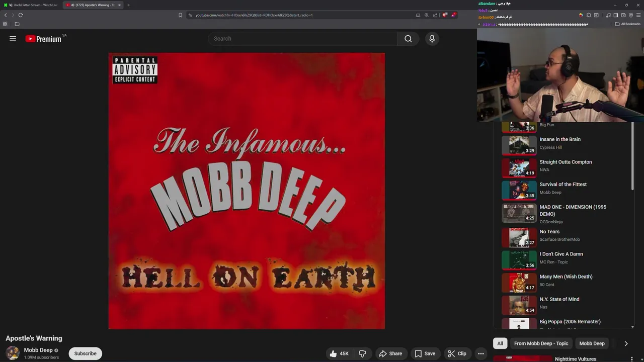Open N.Y. State of Mind thumbnail

(x=519, y=305)
